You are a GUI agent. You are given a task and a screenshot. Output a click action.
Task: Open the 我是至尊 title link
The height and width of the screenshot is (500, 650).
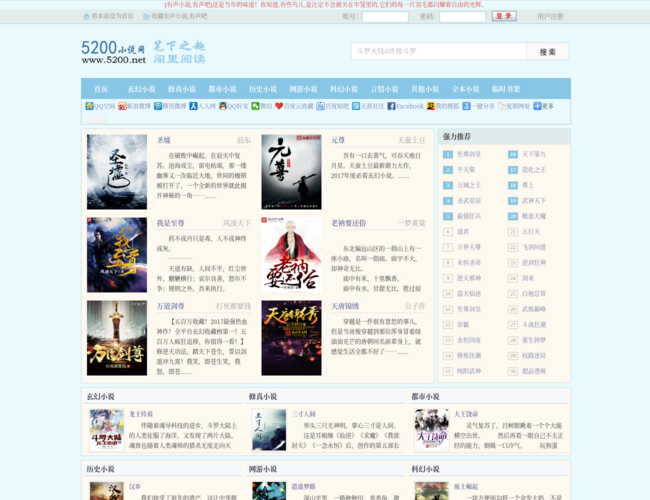[x=170, y=223]
